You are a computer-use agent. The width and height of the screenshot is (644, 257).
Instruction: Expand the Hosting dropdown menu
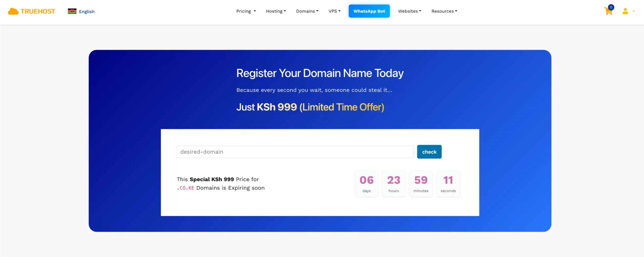click(276, 11)
